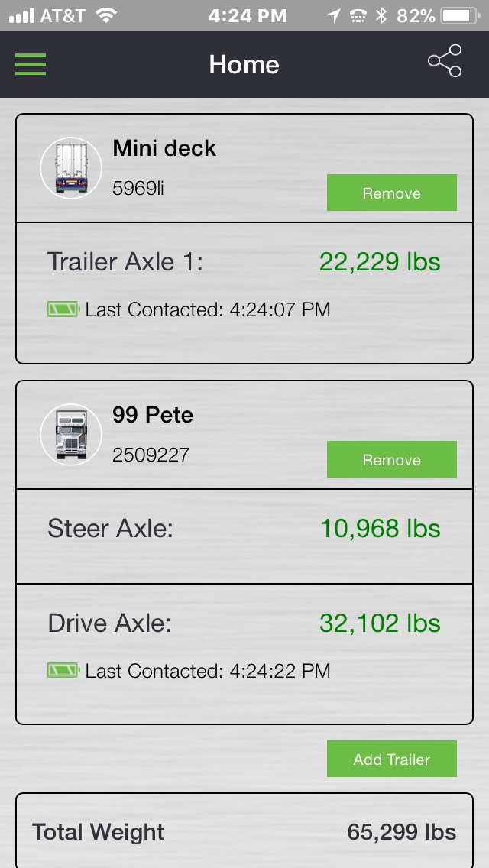Open the hamburger menu
The width and height of the screenshot is (489, 868).
click(x=31, y=64)
